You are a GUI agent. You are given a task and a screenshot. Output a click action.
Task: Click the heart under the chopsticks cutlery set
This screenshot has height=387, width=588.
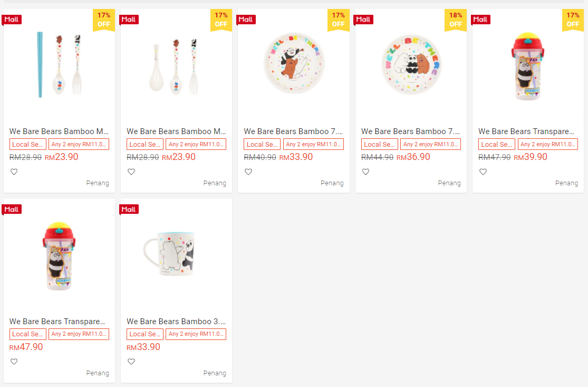click(14, 172)
